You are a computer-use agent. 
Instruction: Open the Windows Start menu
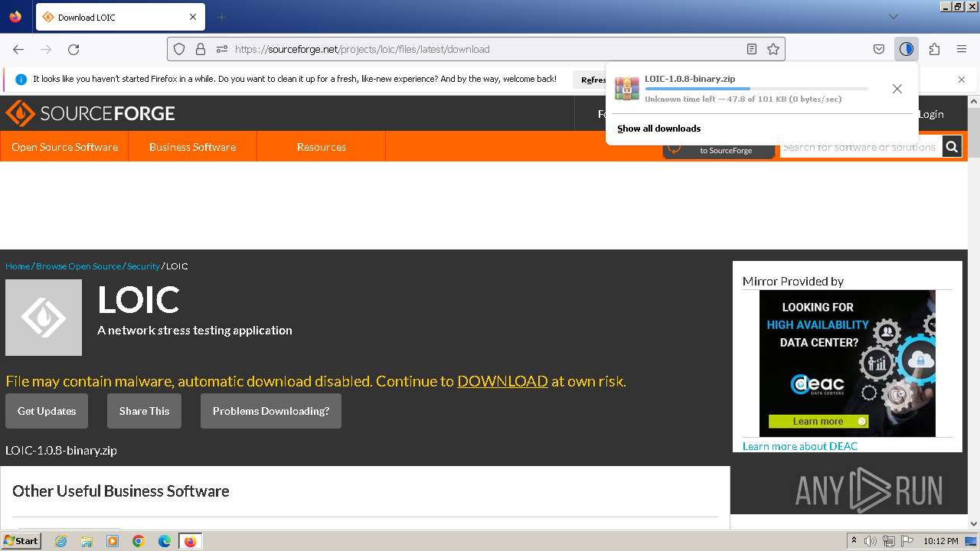pos(21,541)
